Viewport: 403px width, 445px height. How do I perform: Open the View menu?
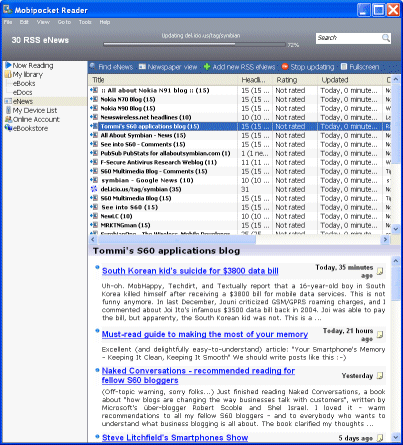pyautogui.click(x=43, y=22)
